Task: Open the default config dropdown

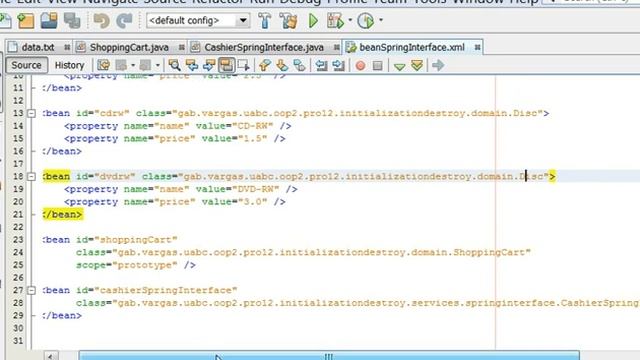Action: pyautogui.click(x=243, y=20)
